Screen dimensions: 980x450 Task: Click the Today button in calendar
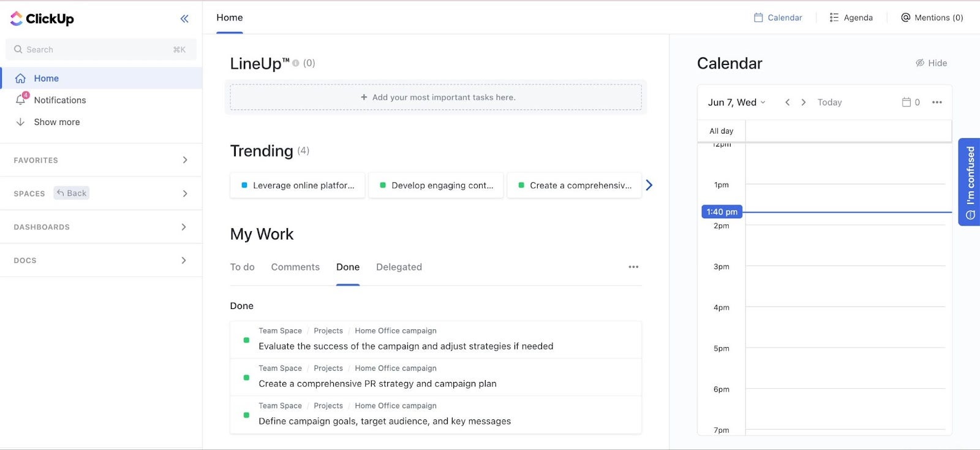829,102
